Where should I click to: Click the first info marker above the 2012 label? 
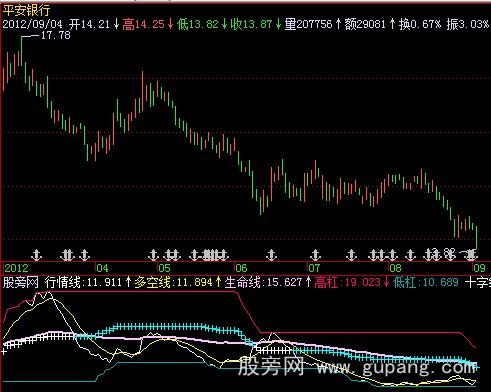click(36, 255)
